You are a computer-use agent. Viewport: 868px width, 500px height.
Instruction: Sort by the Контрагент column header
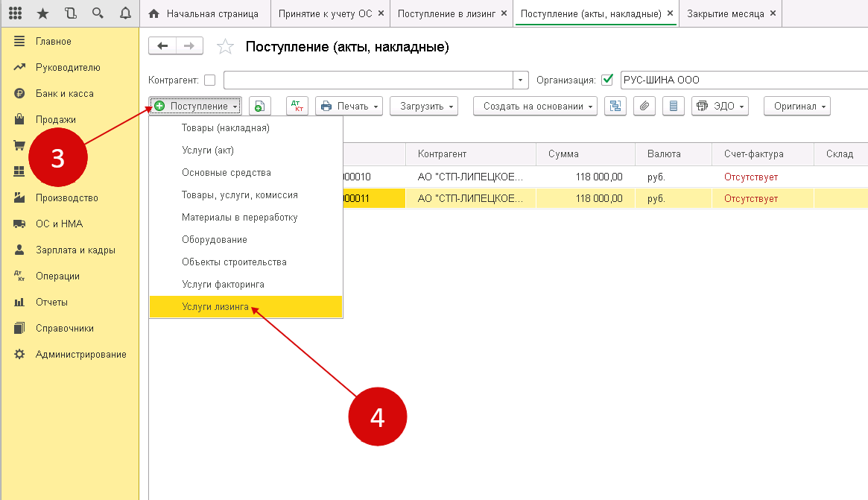pos(471,154)
